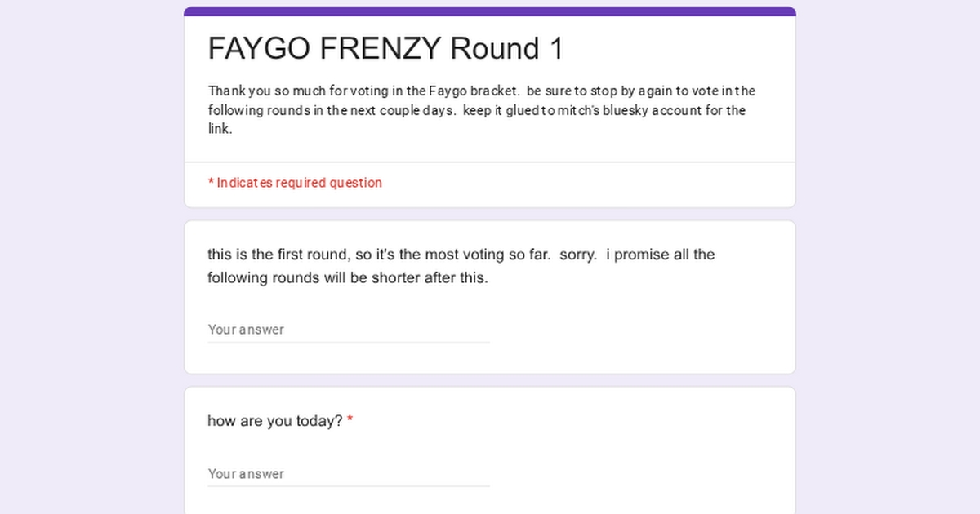
Task: Click the word "sorry." in the first question
Action: (x=578, y=255)
